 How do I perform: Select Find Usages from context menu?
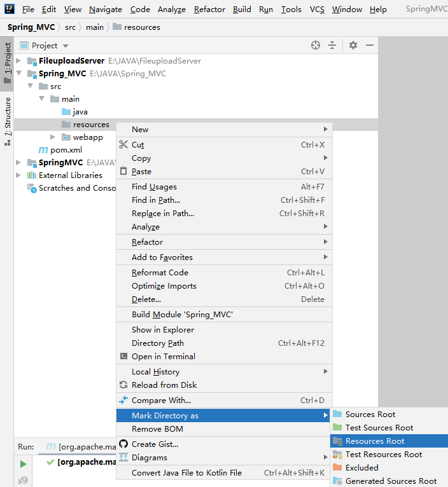coord(224,187)
